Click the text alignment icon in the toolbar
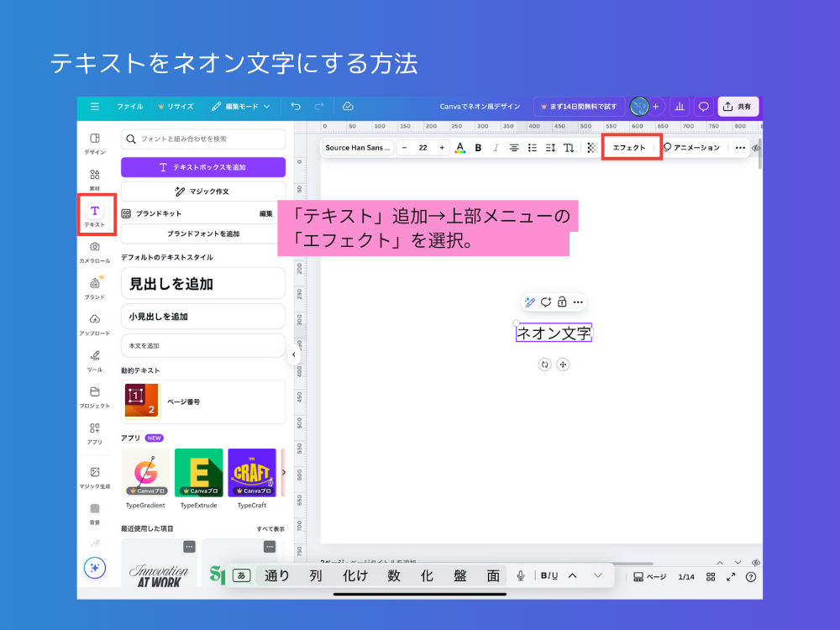The height and width of the screenshot is (630, 840). pos(514,148)
